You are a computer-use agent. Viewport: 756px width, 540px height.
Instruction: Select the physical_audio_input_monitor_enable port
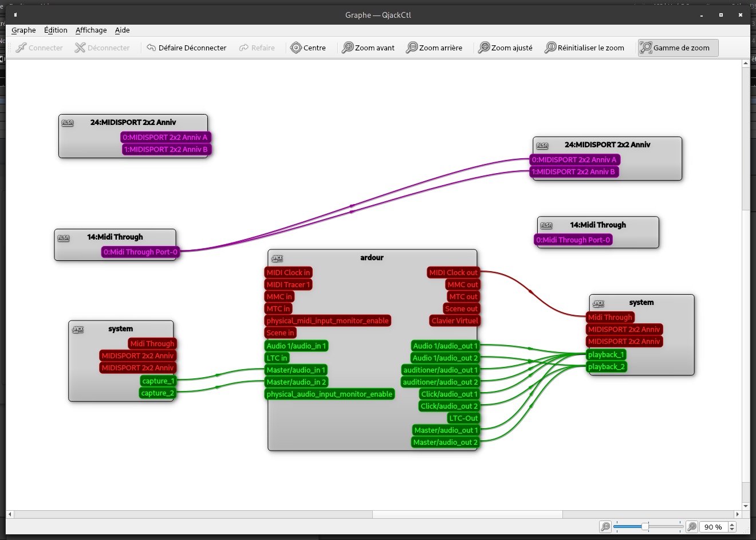pyautogui.click(x=329, y=394)
